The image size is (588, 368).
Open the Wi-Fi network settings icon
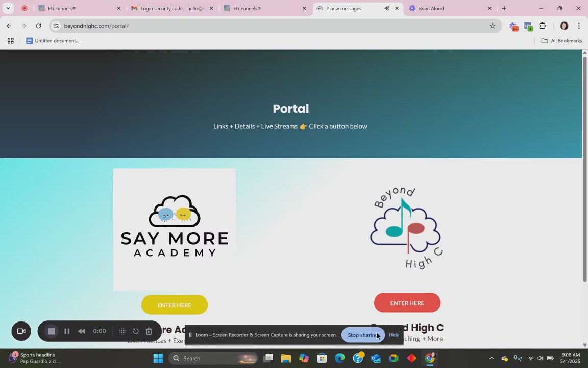pos(531,358)
